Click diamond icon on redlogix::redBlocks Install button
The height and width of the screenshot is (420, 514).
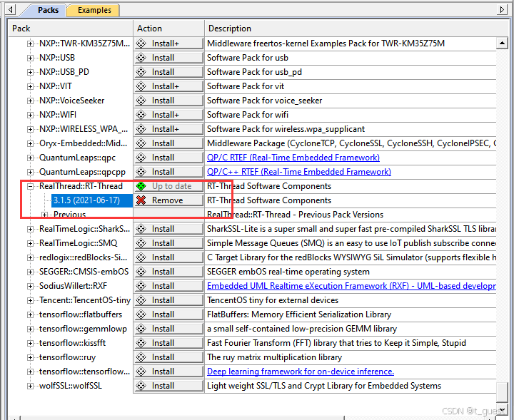141,257
